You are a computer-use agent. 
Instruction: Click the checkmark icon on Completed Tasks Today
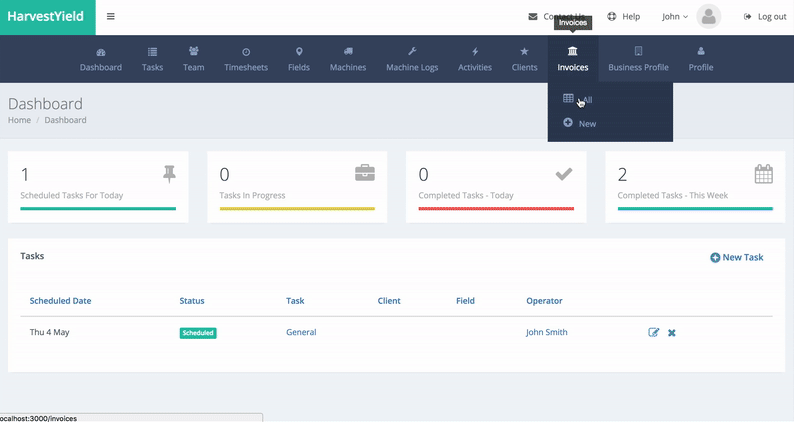click(x=564, y=174)
